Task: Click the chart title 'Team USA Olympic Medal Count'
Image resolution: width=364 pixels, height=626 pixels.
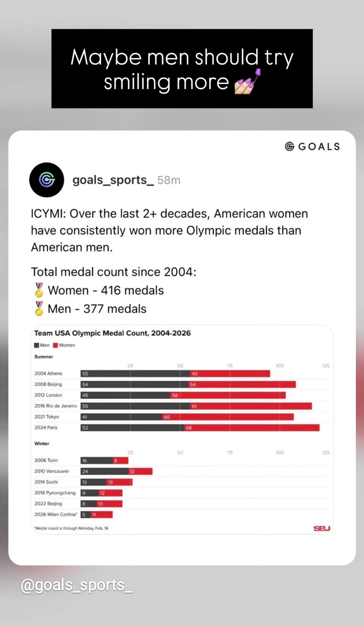Action: [x=112, y=333]
